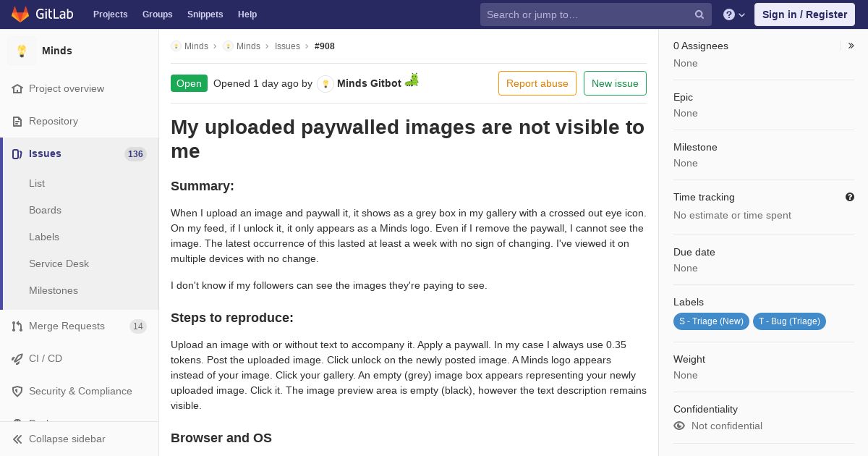Click the New issue button
The image size is (868, 456).
click(615, 83)
